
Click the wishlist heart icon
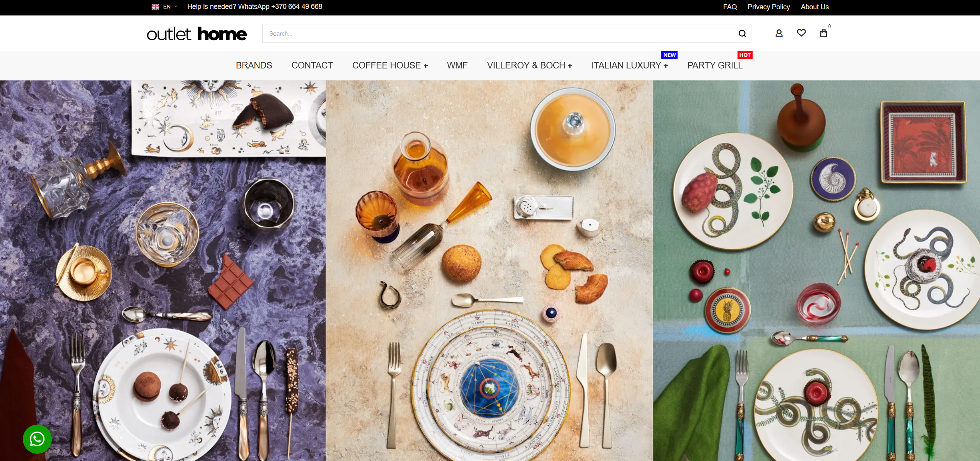point(801,32)
